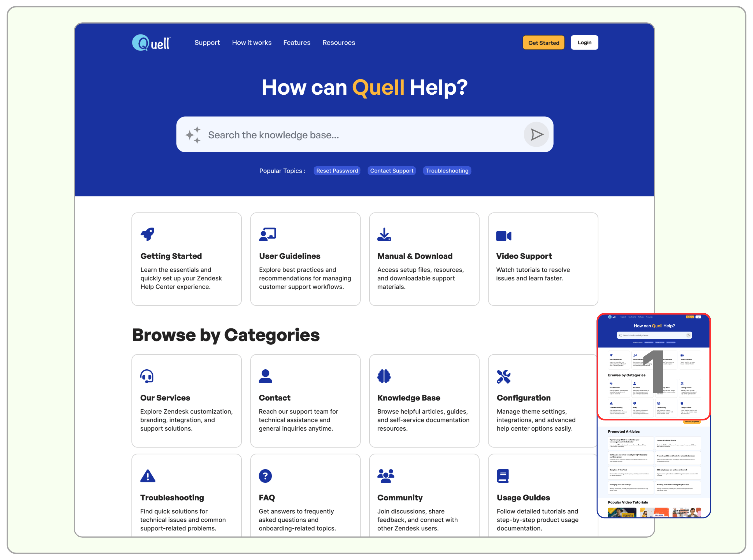Click the question mark FAQ icon
Viewport: 753px width, 560px height.
tap(265, 476)
